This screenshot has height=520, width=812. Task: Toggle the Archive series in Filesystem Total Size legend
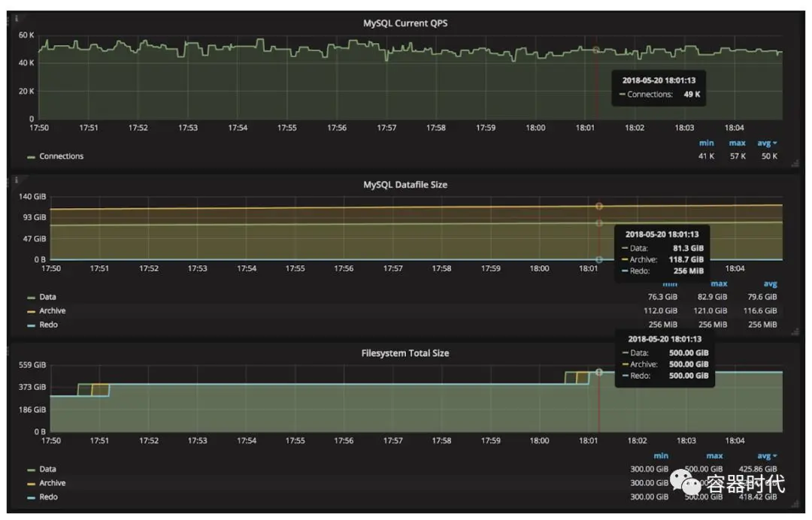click(53, 483)
